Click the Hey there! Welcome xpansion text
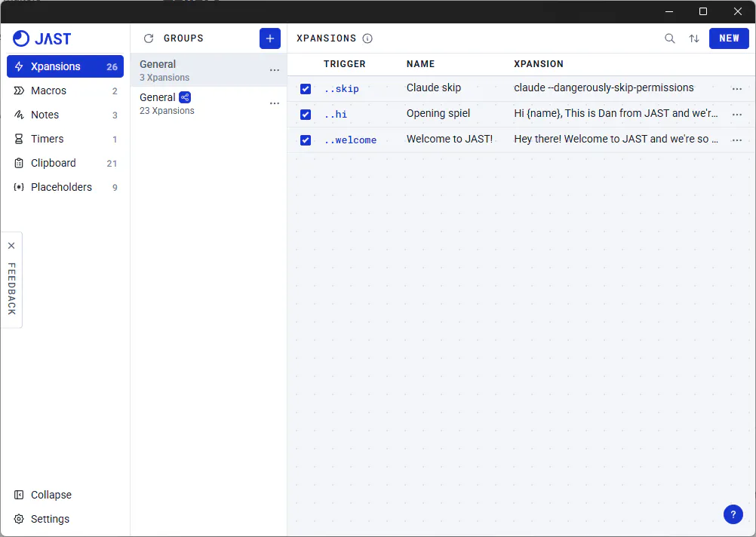The width and height of the screenshot is (756, 537). pyautogui.click(x=616, y=139)
